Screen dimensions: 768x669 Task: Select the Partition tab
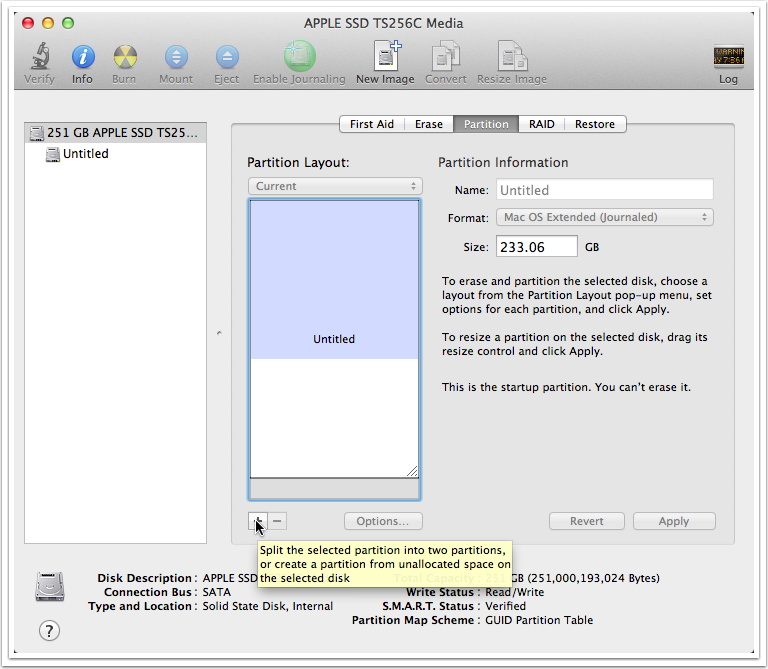486,124
